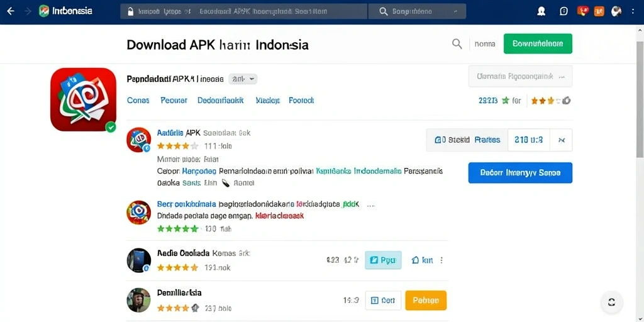The width and height of the screenshot is (644, 322).
Task: Click the scrollbar up arrow
Action: pyautogui.click(x=640, y=30)
